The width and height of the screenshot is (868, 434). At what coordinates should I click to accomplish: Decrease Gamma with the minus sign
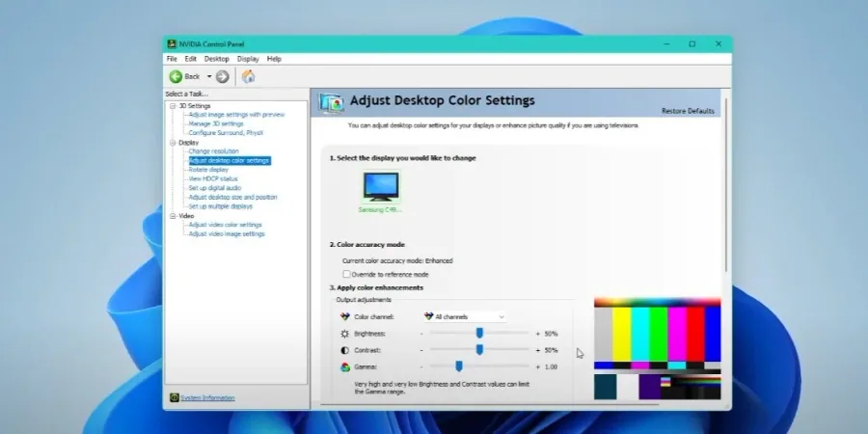421,367
